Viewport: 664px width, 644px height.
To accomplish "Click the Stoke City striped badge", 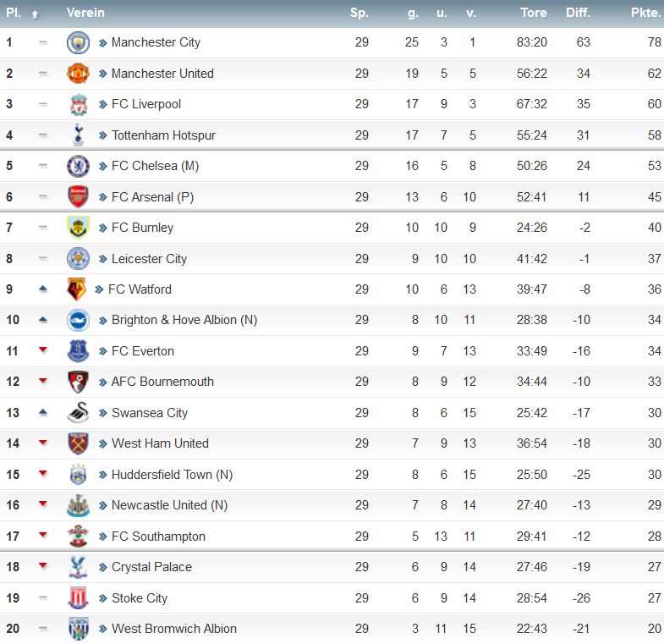I will 79,597.
